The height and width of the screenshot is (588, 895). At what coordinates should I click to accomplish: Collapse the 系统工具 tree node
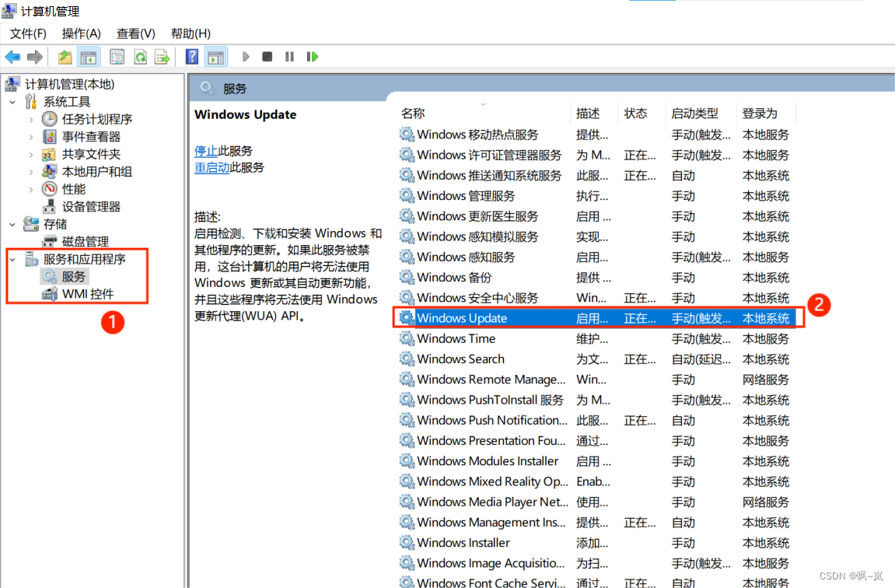13,102
